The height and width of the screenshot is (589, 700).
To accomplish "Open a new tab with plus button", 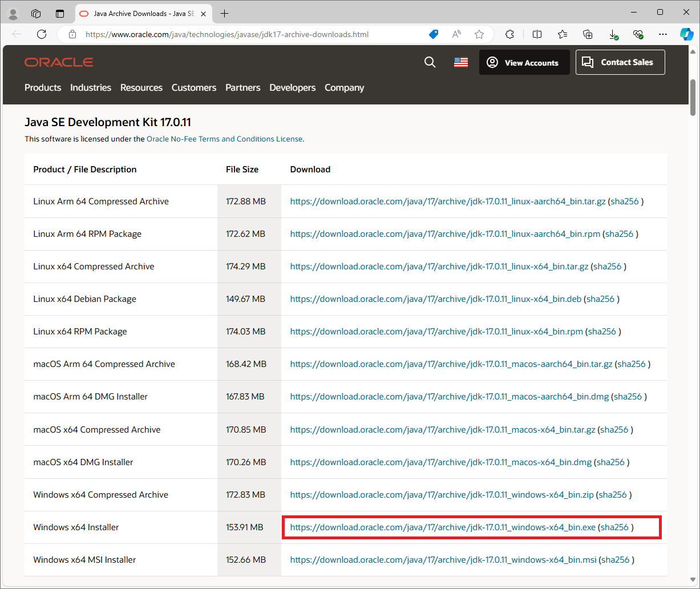I will tap(225, 14).
